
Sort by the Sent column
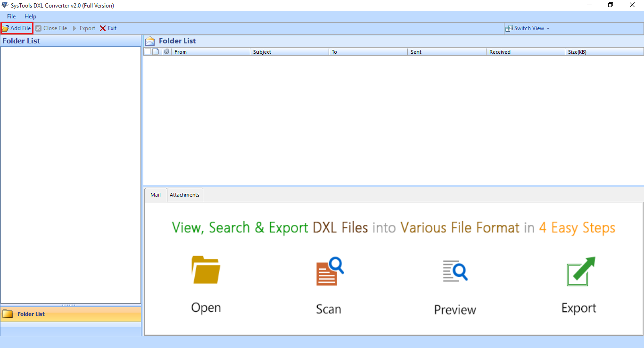tap(446, 52)
